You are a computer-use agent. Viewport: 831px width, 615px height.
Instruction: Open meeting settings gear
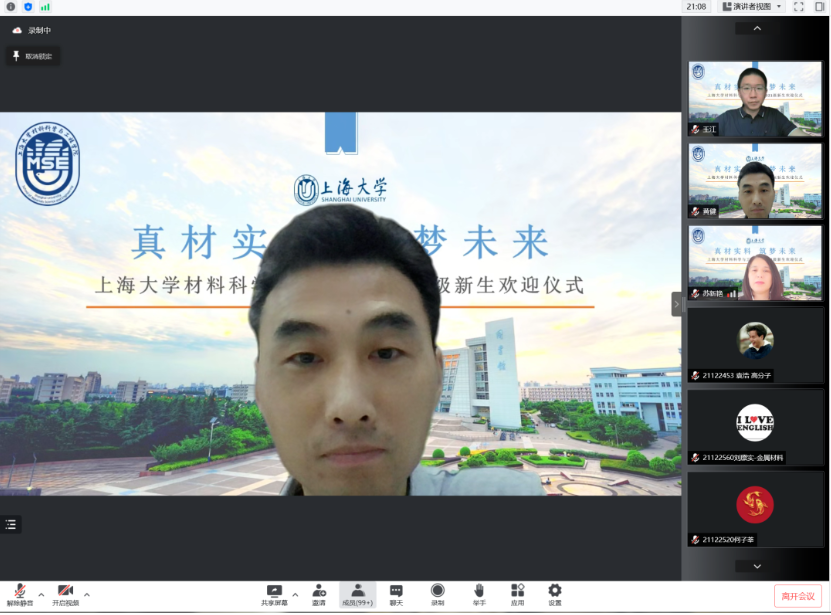(554, 594)
